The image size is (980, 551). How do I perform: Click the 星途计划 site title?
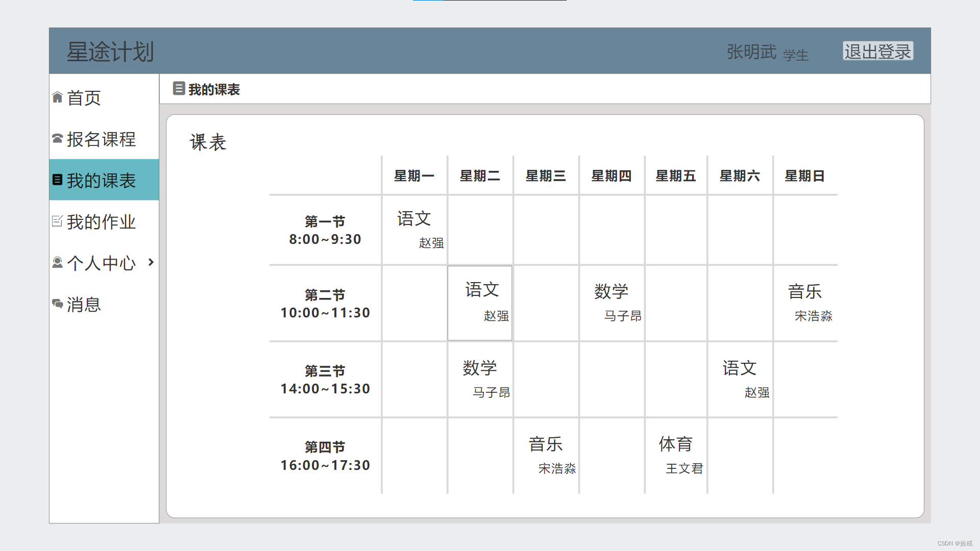(x=110, y=52)
